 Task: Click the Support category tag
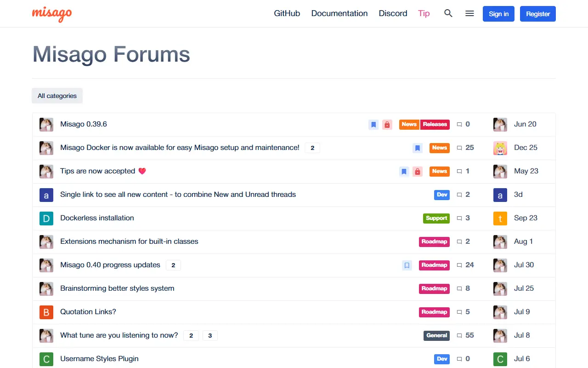coord(436,218)
